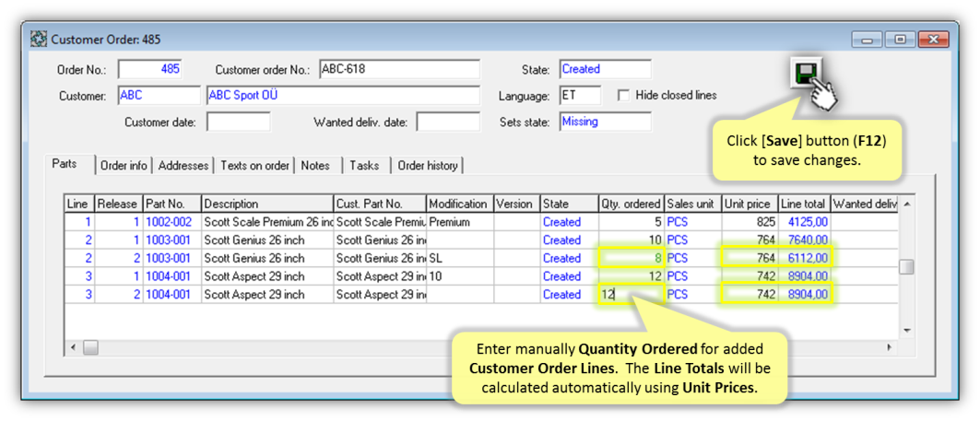Click the line total 6112,00 cell

coord(805,258)
